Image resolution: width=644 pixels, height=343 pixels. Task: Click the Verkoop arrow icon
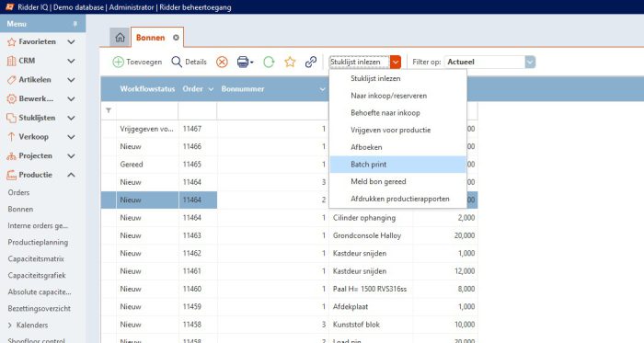click(11, 137)
